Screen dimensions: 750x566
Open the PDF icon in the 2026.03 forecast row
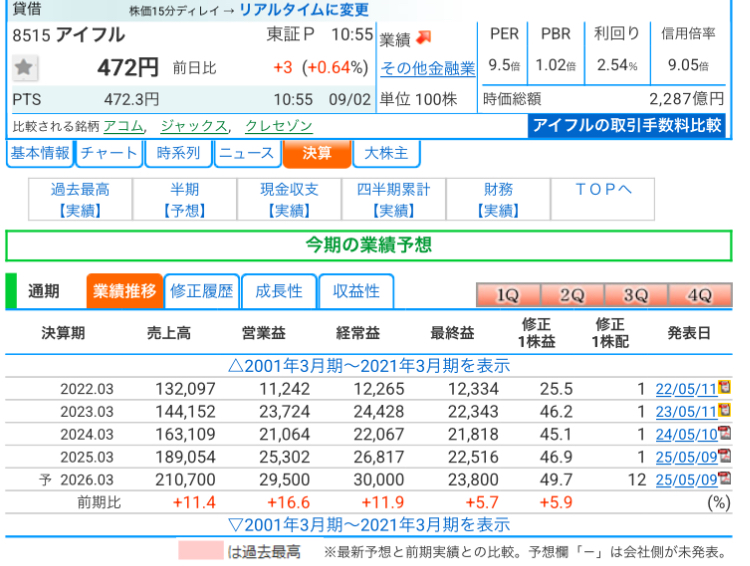725,478
